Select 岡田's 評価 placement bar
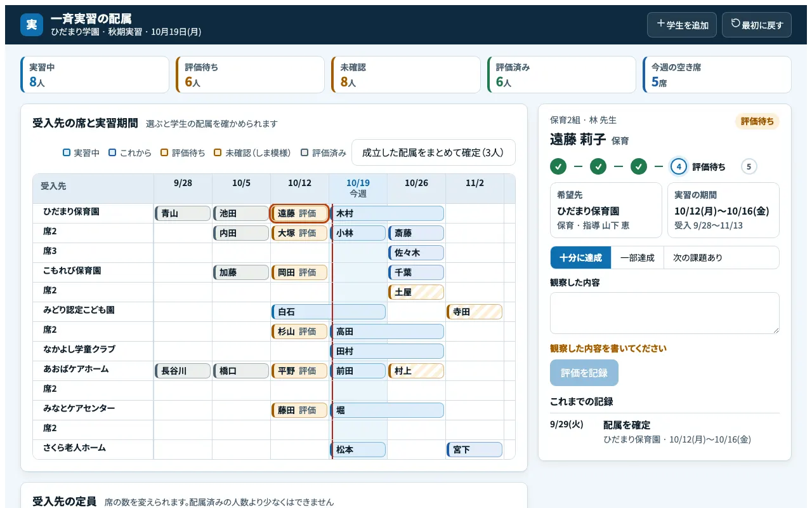The height and width of the screenshot is (508, 812). [x=299, y=272]
